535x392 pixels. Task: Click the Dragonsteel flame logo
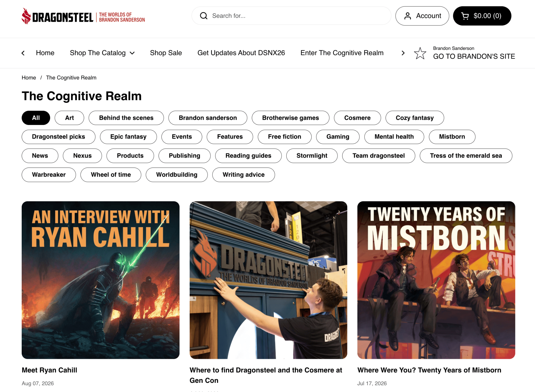tap(26, 16)
